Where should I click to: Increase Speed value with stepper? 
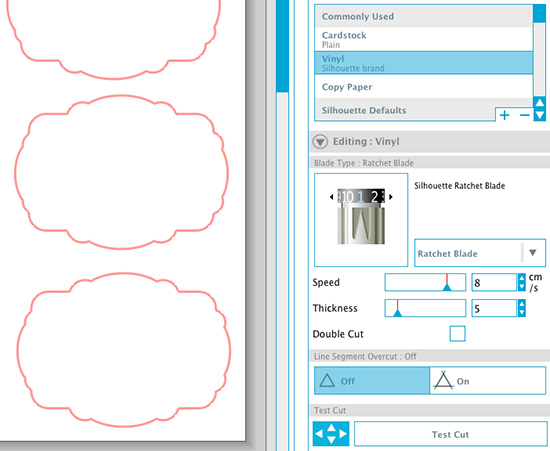tap(522, 278)
